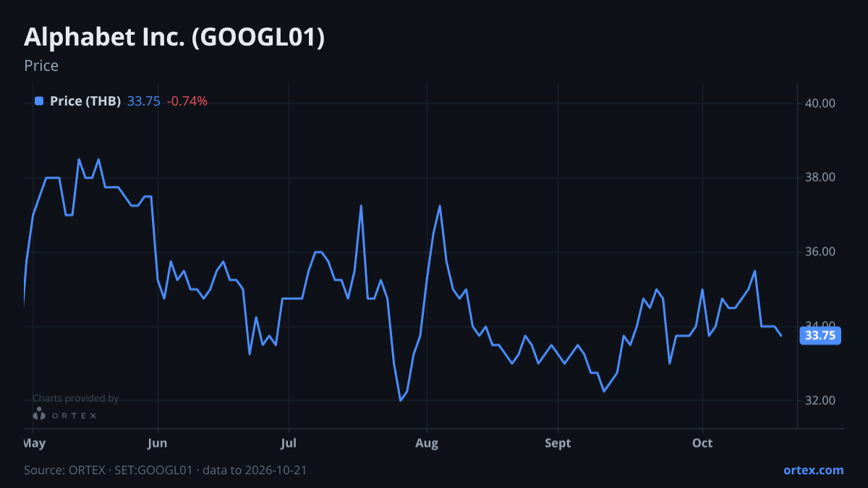Click the Sept x-axis label

click(x=558, y=442)
